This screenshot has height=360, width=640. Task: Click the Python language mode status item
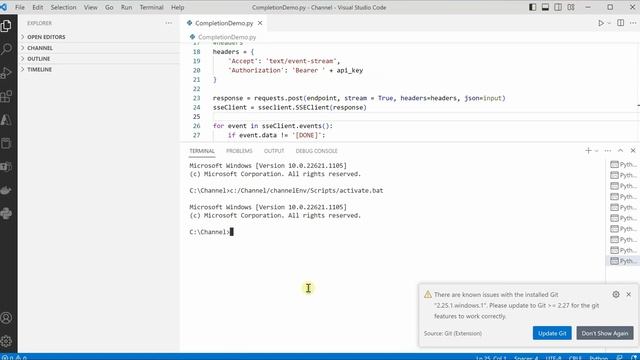click(x=598, y=358)
